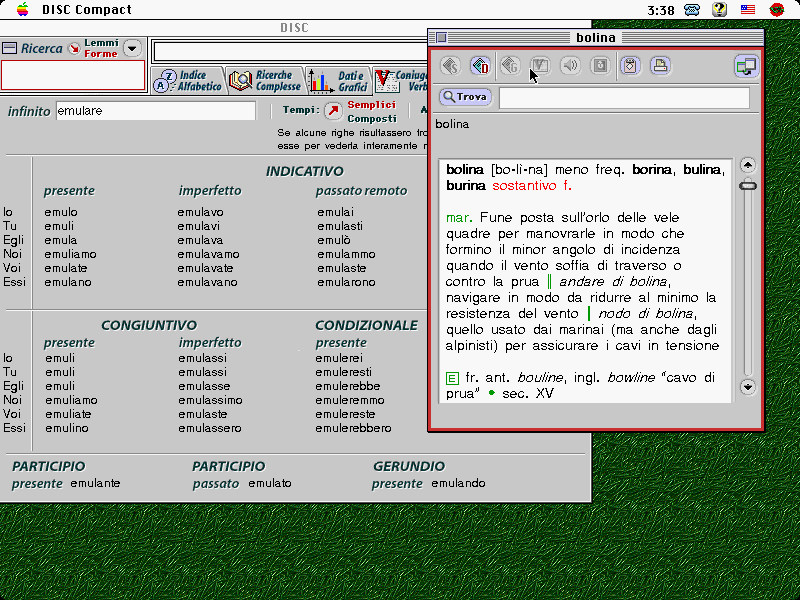Viewport: 800px width, 600px height.
Task: Select the 'G' grammar icon in bolina toolbar
Action: pos(510,66)
